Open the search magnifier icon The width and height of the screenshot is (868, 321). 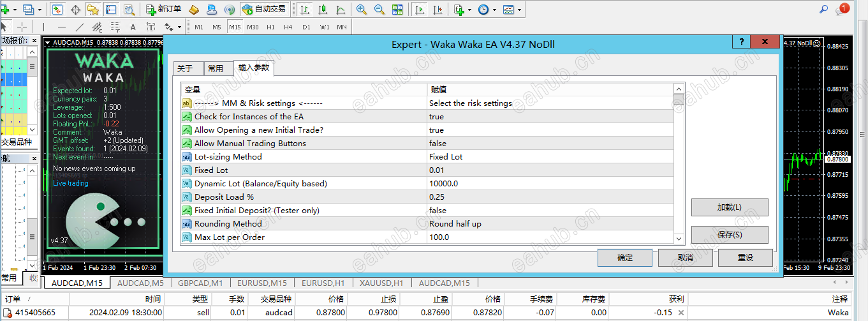click(x=823, y=10)
